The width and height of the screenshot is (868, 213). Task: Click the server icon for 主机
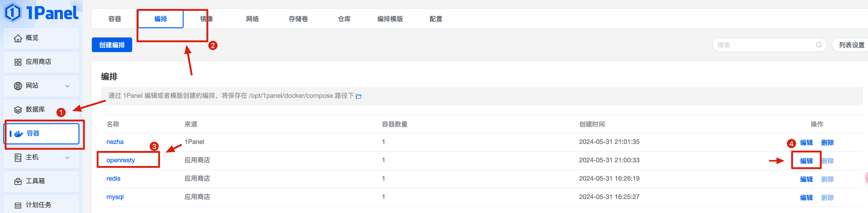[x=18, y=157]
